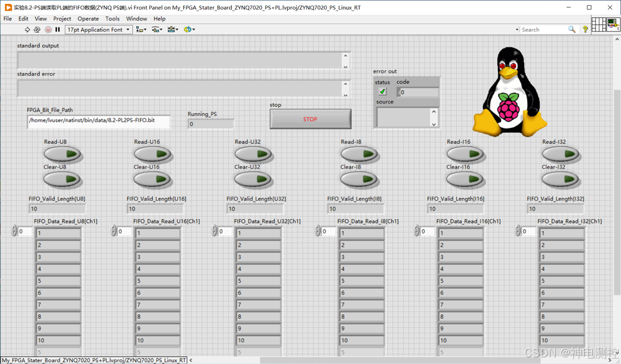Toggle the Clear-U16 boolean switch

point(152,179)
